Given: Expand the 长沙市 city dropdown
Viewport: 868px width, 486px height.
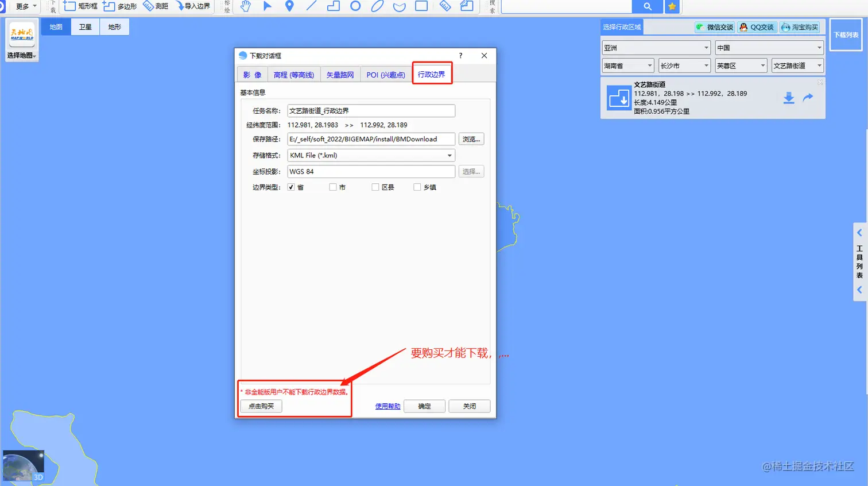Looking at the screenshot, I should (x=684, y=65).
